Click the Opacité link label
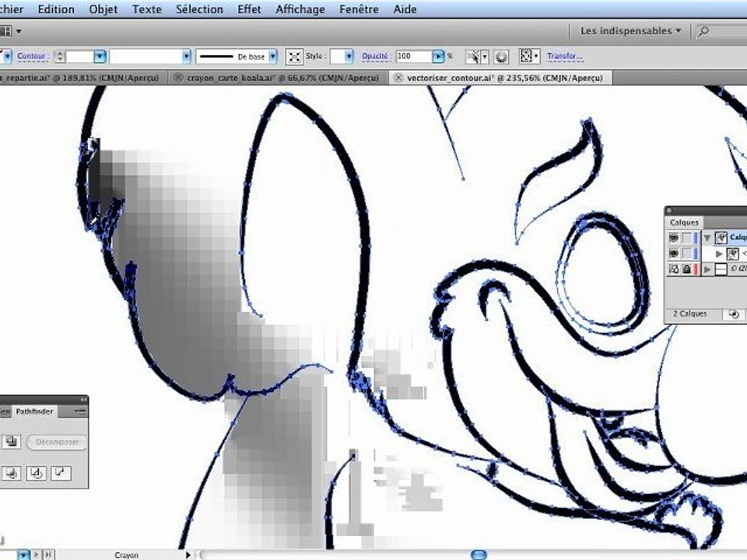The image size is (747, 560). [x=375, y=56]
